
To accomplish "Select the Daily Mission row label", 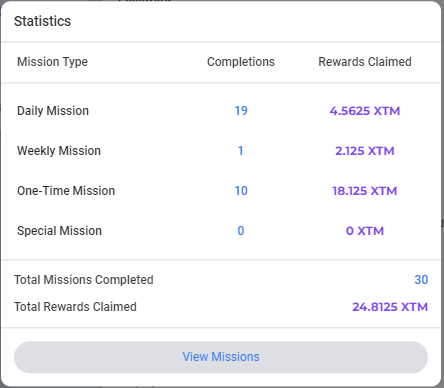I will pyautogui.click(x=53, y=111).
